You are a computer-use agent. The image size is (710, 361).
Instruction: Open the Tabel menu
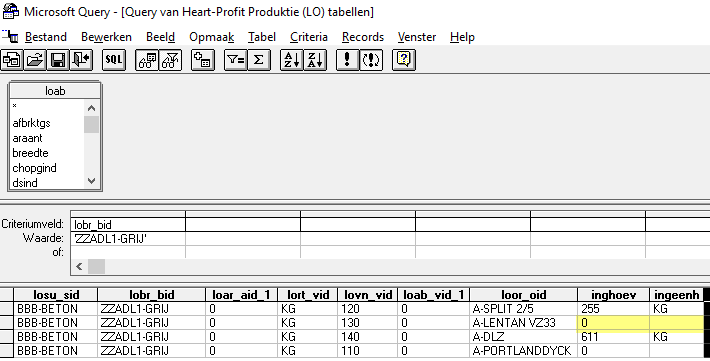tap(262, 37)
